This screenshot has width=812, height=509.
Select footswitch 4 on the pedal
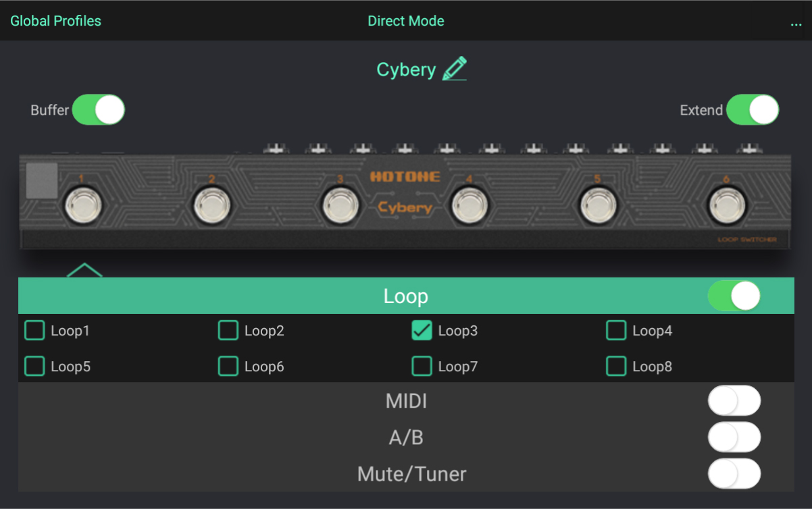tap(470, 205)
